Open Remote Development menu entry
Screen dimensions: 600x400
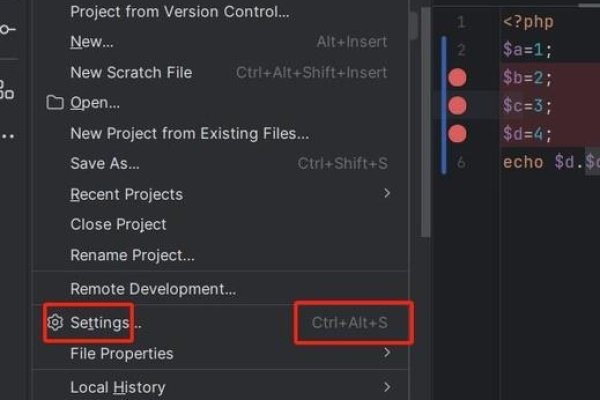[x=153, y=289]
